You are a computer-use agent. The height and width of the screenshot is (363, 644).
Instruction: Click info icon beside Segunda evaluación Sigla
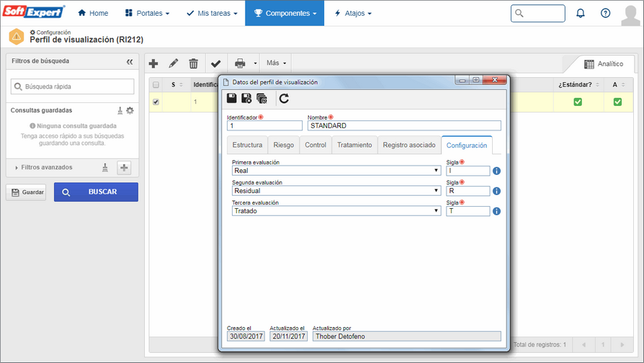pyautogui.click(x=496, y=191)
